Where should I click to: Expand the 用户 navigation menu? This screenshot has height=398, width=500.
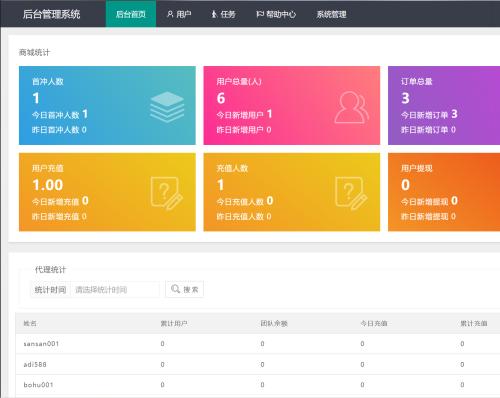click(x=179, y=14)
